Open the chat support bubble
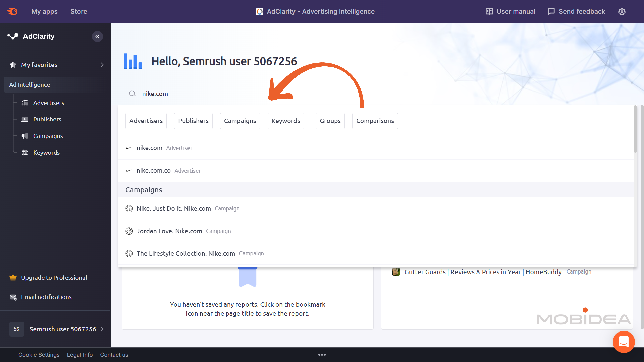The width and height of the screenshot is (644, 362). 624,342
